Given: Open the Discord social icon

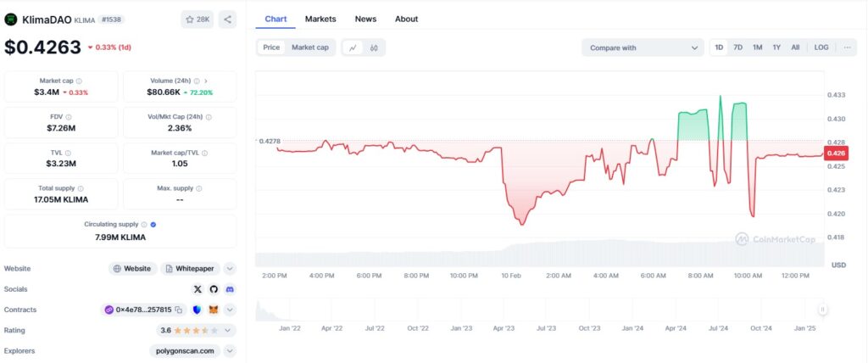Looking at the screenshot, I should pyautogui.click(x=229, y=289).
